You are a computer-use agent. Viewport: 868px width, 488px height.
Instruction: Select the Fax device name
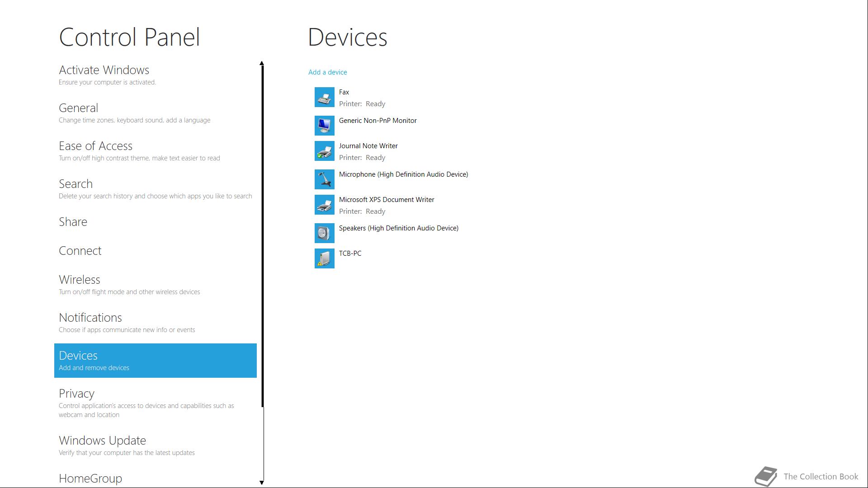[x=344, y=92]
